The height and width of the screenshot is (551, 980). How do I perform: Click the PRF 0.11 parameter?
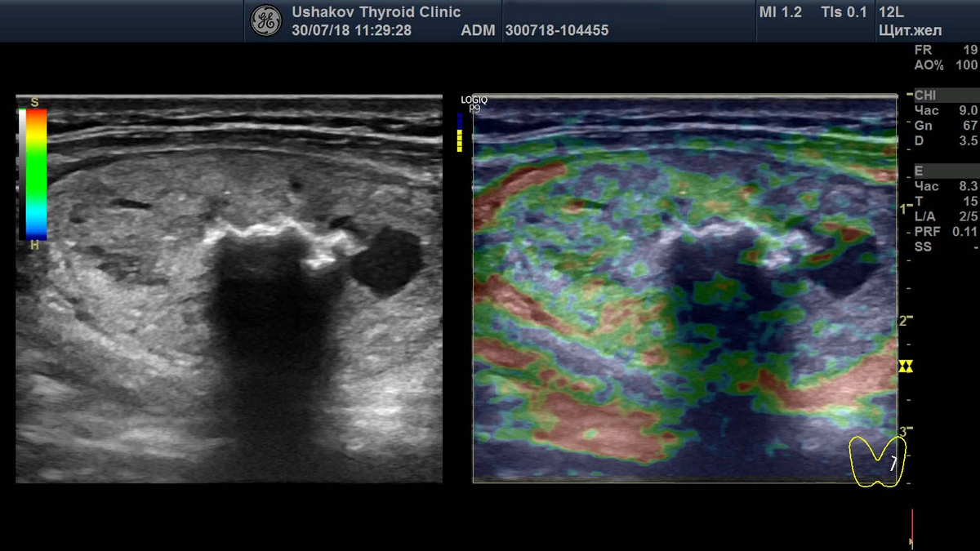tap(946, 231)
